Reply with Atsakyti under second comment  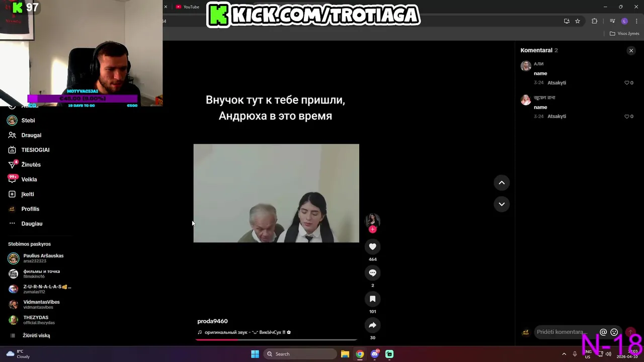556,116
